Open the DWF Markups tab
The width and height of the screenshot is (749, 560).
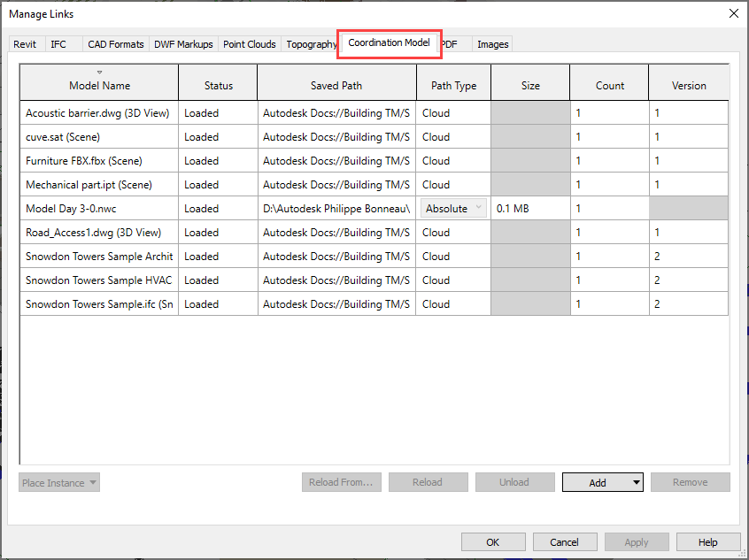[x=183, y=44]
